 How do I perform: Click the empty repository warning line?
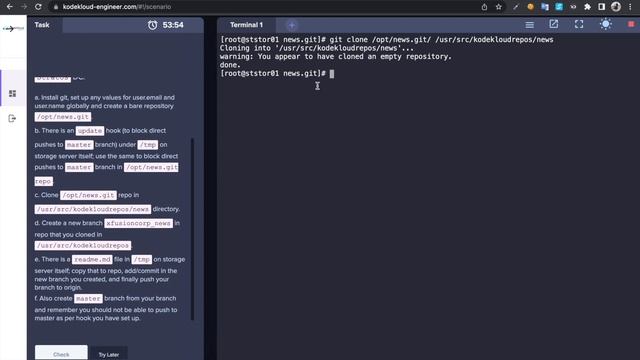[336, 57]
